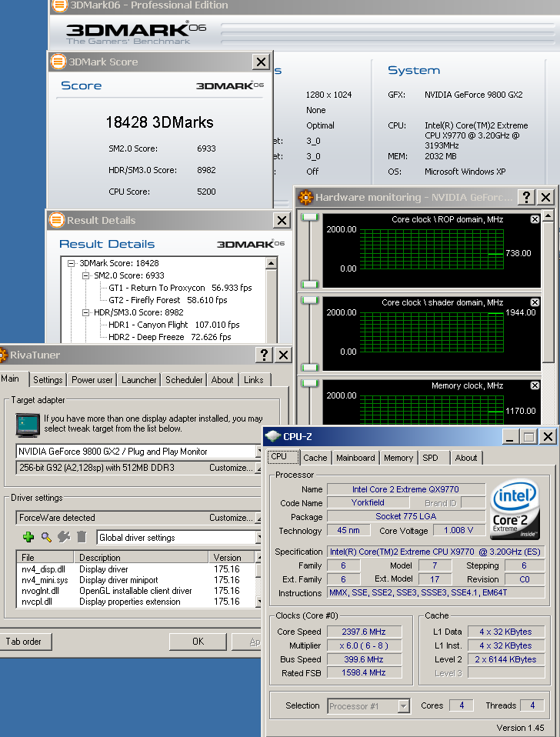
Task: Click the ROP domain graph top slider handle
Action: tap(310, 217)
